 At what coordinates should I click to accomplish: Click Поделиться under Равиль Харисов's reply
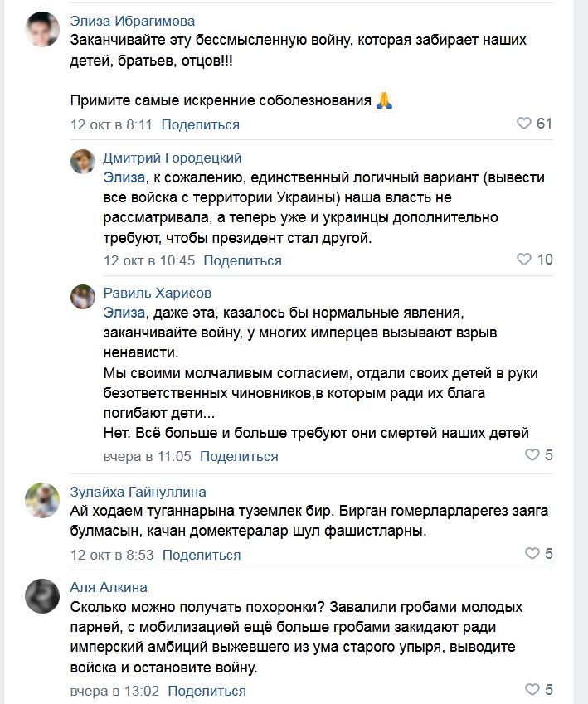point(239,456)
